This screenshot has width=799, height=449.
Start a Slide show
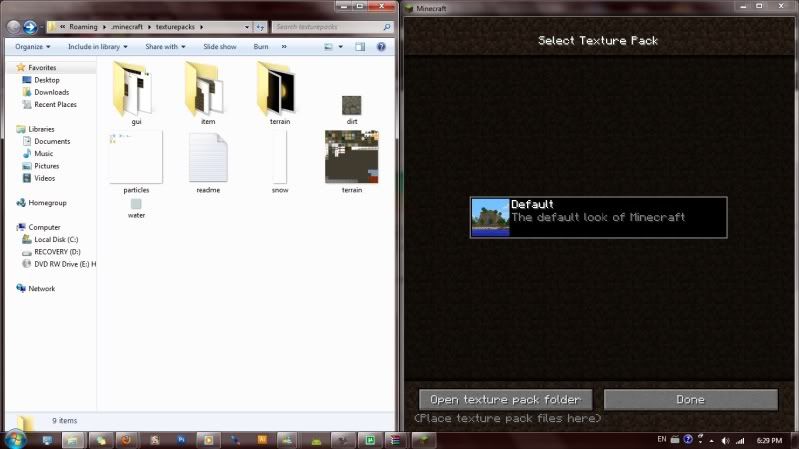(220, 47)
